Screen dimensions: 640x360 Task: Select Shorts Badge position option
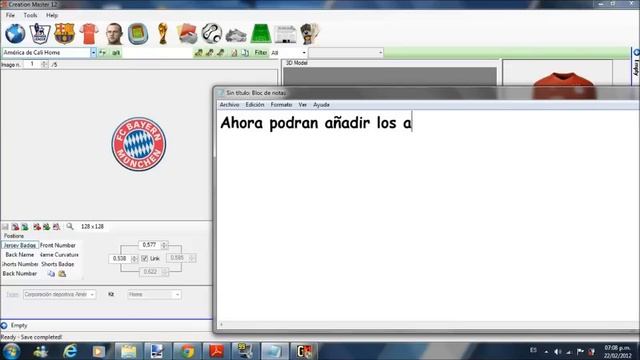[x=58, y=264]
